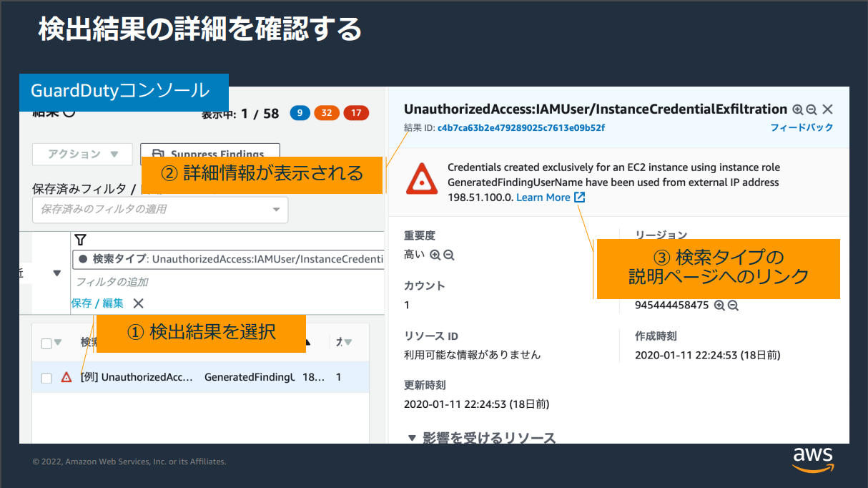
Task: Zoom in on the finding type title
Action: pos(798,109)
